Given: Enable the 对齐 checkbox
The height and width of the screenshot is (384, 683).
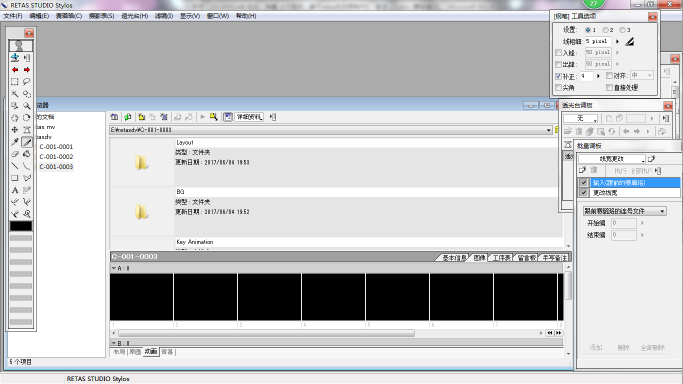Looking at the screenshot, I should 609,76.
